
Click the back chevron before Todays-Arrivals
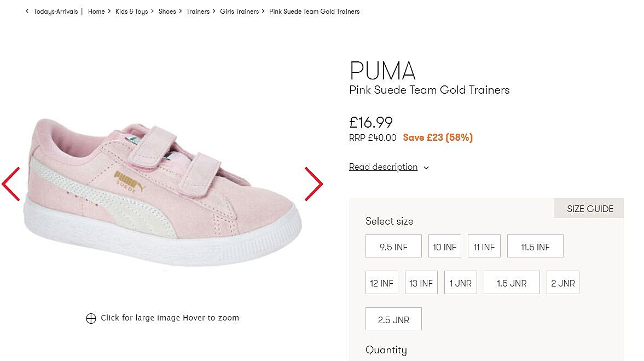(x=27, y=11)
